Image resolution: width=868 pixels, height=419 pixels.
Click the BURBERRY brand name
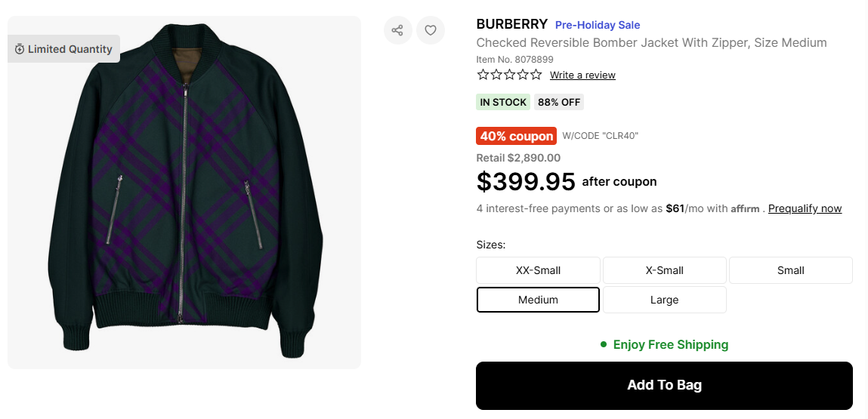(511, 24)
